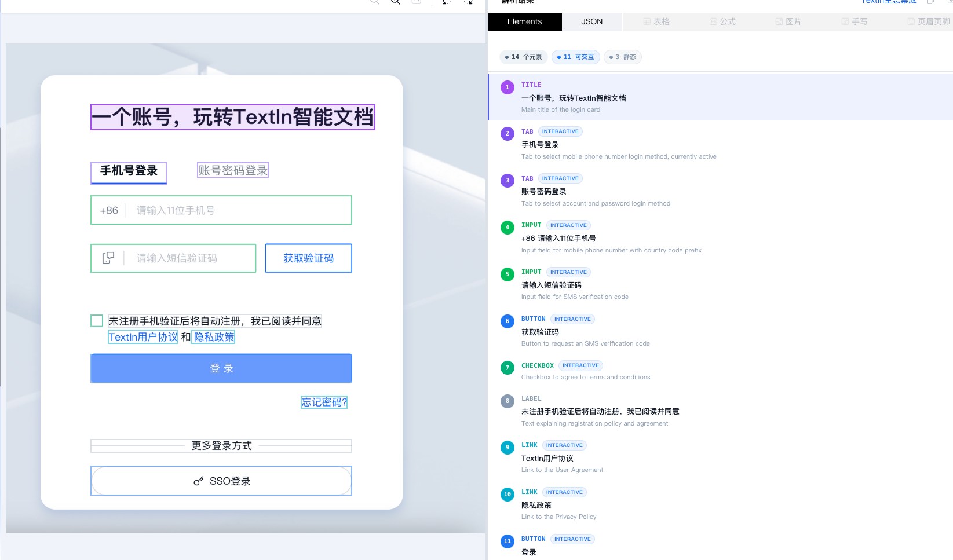The image size is (953, 560).
Task: Toggle the 11 可交互 filter chip
Action: pos(576,57)
